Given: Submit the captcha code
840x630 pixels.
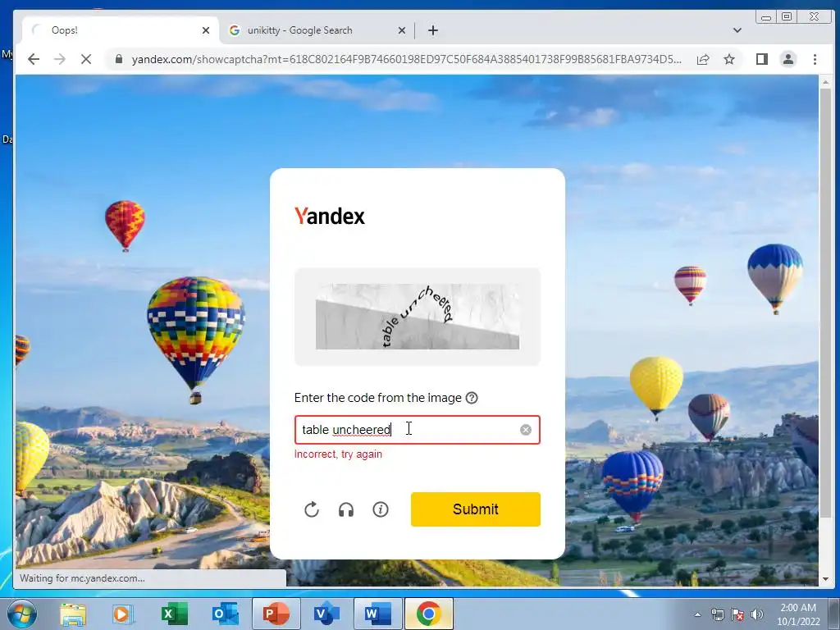Looking at the screenshot, I should [476, 509].
